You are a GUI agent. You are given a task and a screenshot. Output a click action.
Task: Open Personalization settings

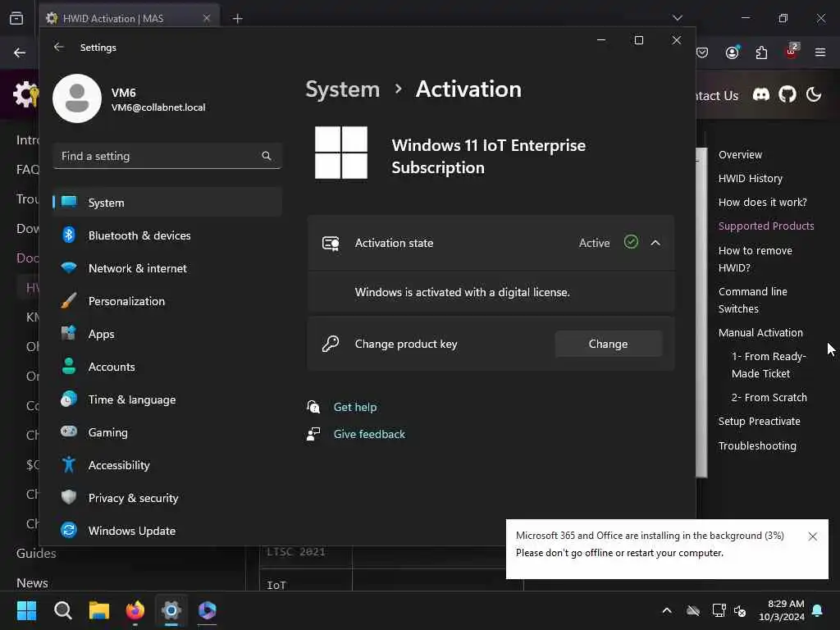(x=167, y=301)
